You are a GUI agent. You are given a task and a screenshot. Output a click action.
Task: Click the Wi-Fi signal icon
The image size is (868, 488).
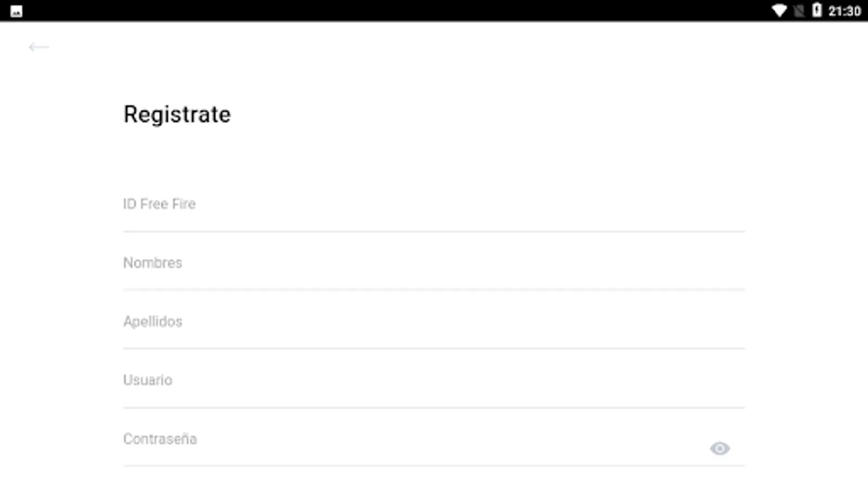(x=779, y=11)
